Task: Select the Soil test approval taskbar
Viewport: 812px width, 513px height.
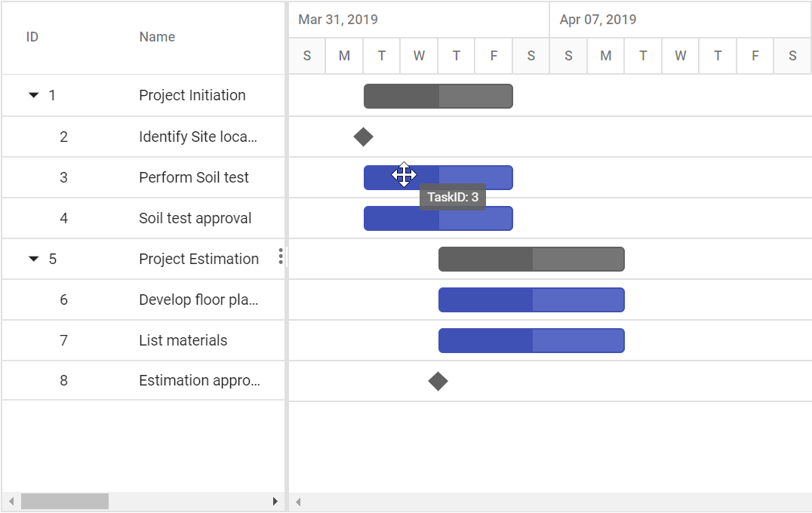Action: 438,219
